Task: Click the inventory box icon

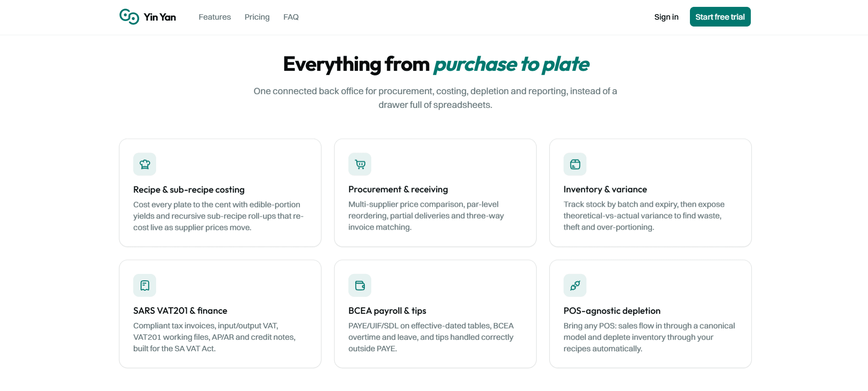Action: coord(575,164)
